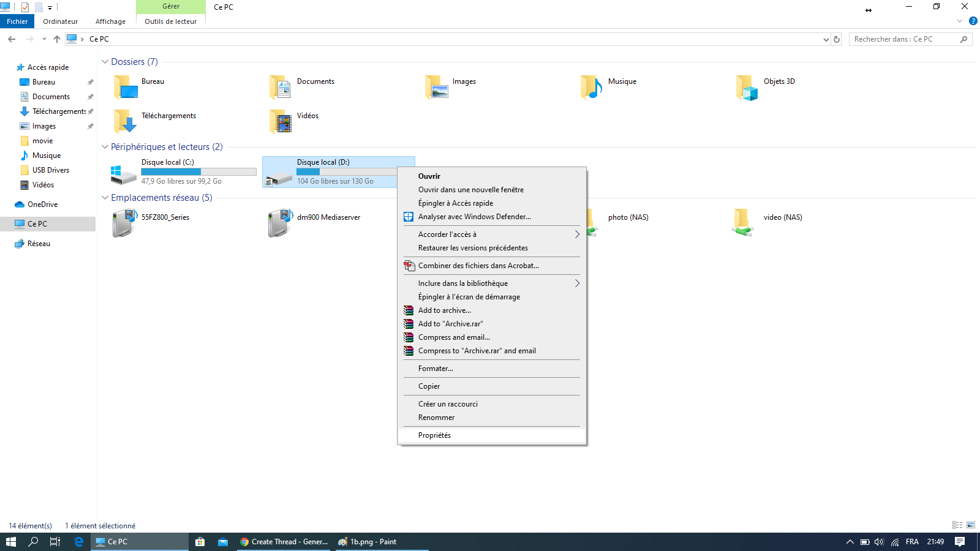Collapse the Périphériques et lecteurs group
The image size is (980, 551).
coord(105,147)
